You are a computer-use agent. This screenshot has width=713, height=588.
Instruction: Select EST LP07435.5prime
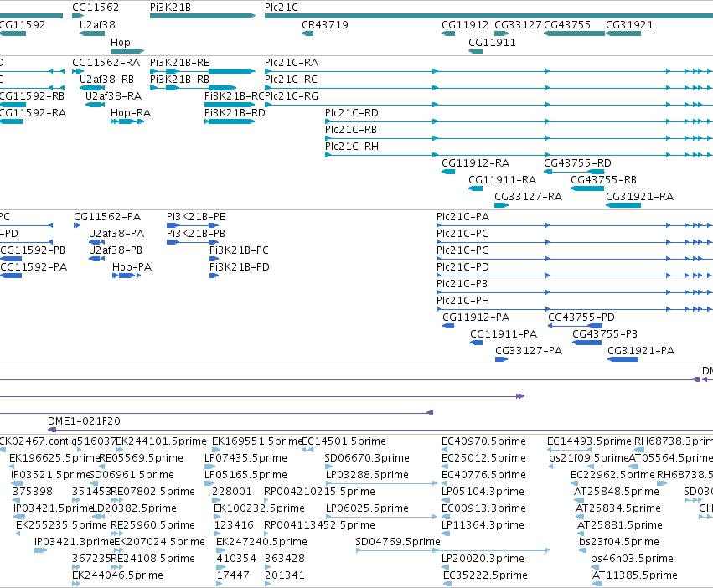pyautogui.click(x=245, y=458)
